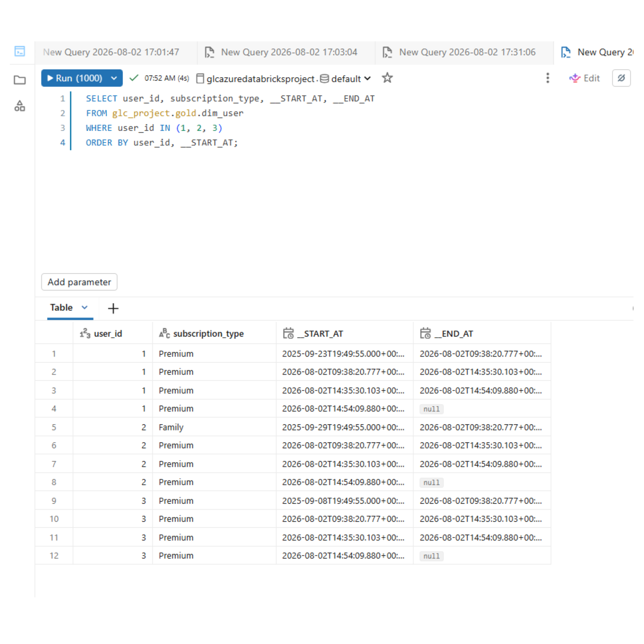This screenshot has height=644, width=644.
Task: Switch to New Query 2026-08-02 17:01:47 tab
Action: click(111, 52)
